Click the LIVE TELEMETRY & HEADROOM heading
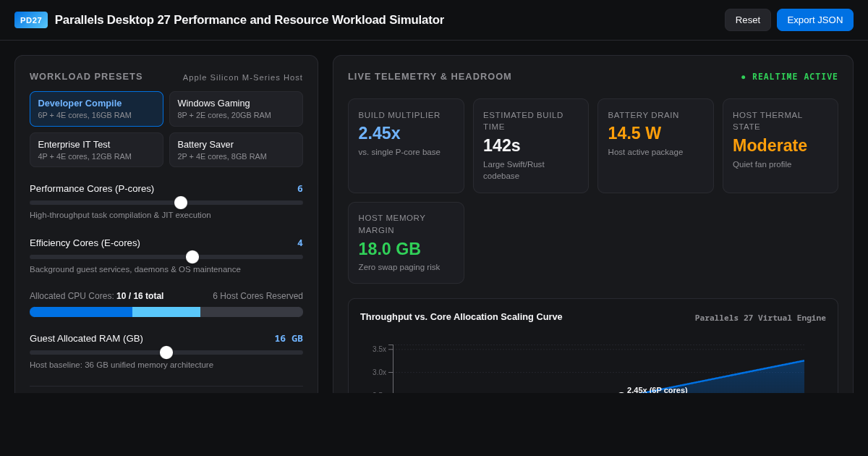Image resolution: width=868 pixels, height=456 pixels. click(430, 77)
